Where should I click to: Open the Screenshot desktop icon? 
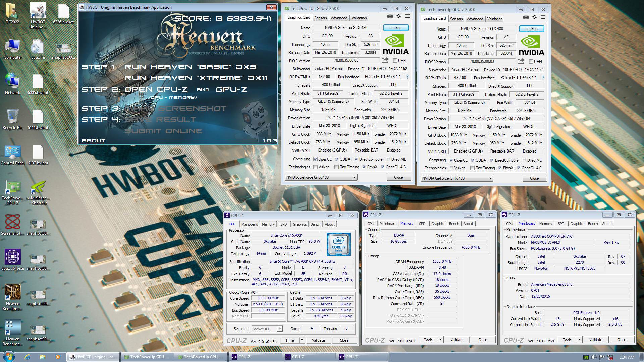12,225
